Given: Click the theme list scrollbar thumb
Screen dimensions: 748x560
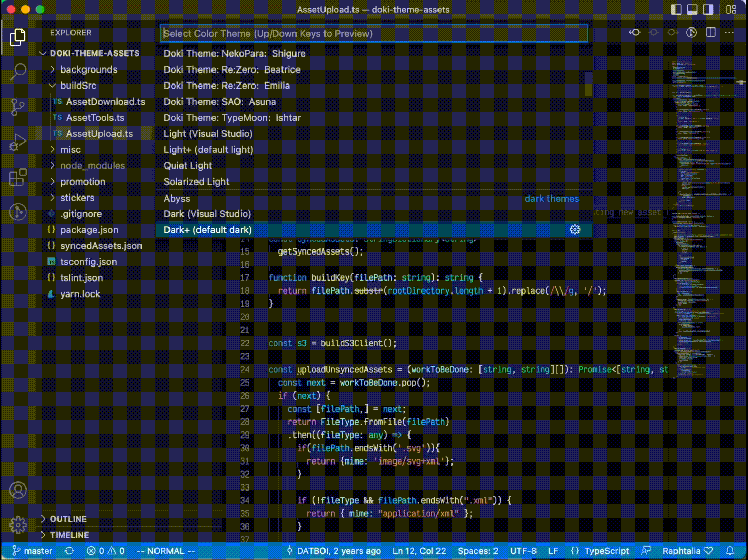Looking at the screenshot, I should point(588,84).
